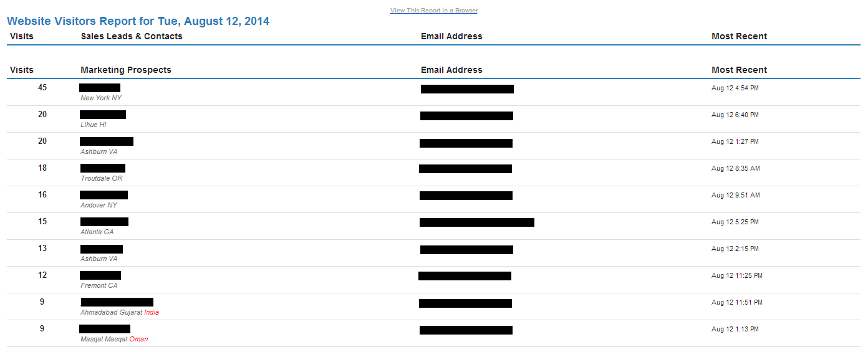Open the redacted prospect name for Ahmadabad Gujarat India
The width and height of the screenshot is (868, 347).
(117, 302)
